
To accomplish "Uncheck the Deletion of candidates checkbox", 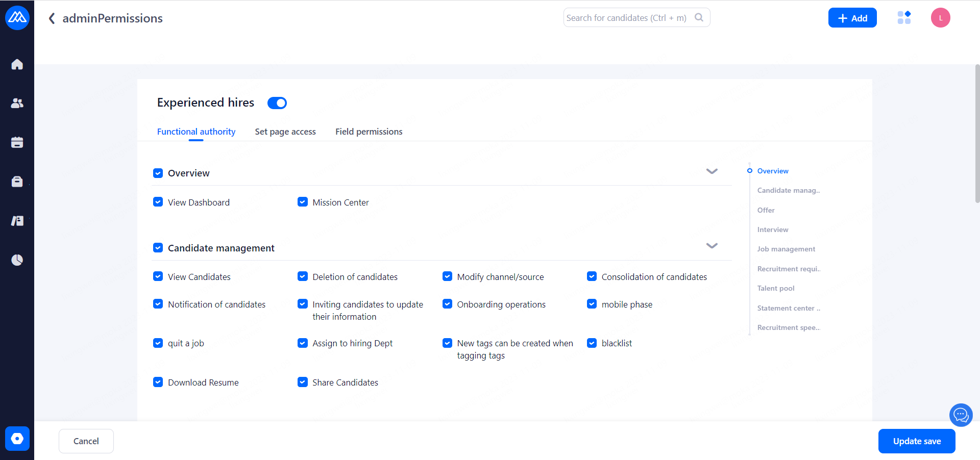I will tap(303, 276).
